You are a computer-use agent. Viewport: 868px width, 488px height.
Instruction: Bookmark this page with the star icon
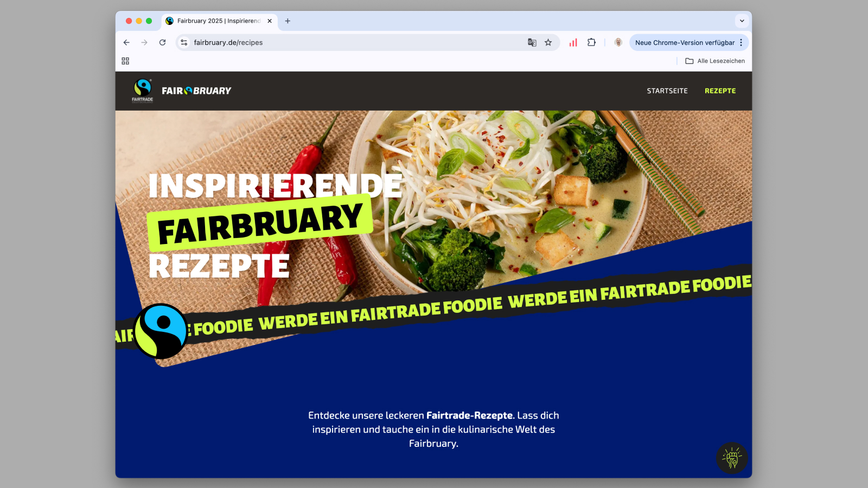coord(548,42)
